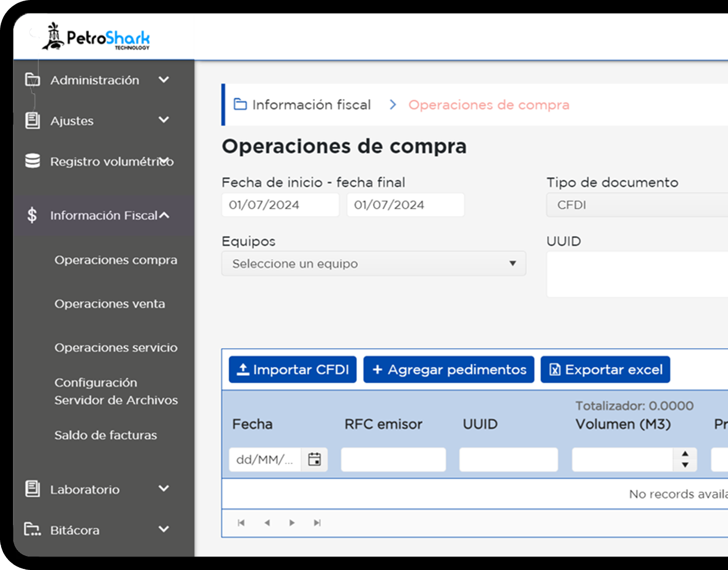
Task: Increase Volumen (M3) filter value
Action: [685, 454]
